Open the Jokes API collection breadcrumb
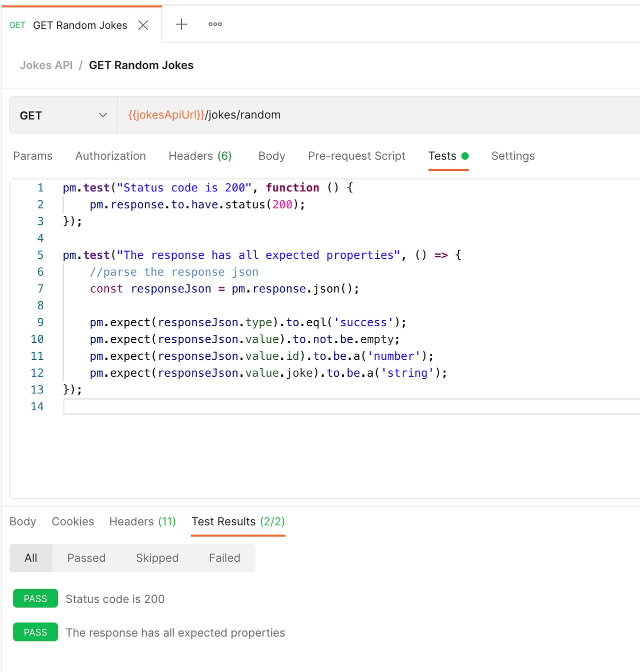Viewport: 640px width, 672px height. coord(46,65)
